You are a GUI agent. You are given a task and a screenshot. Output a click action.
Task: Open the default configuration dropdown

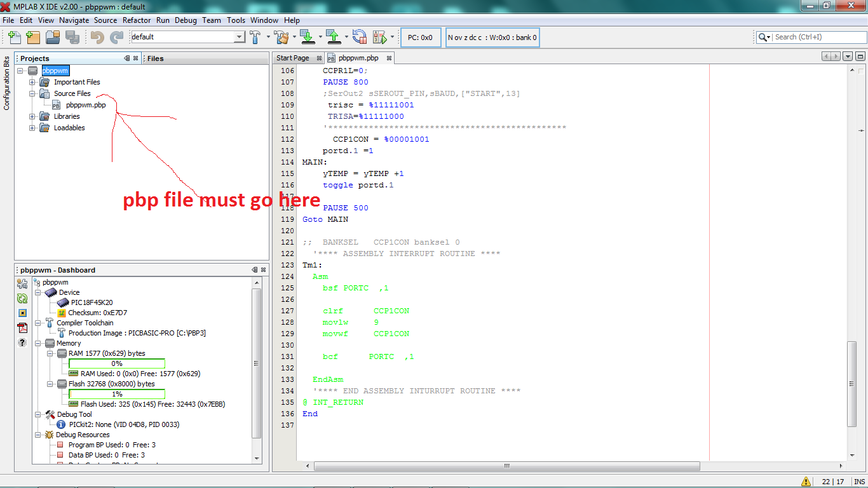pos(240,37)
